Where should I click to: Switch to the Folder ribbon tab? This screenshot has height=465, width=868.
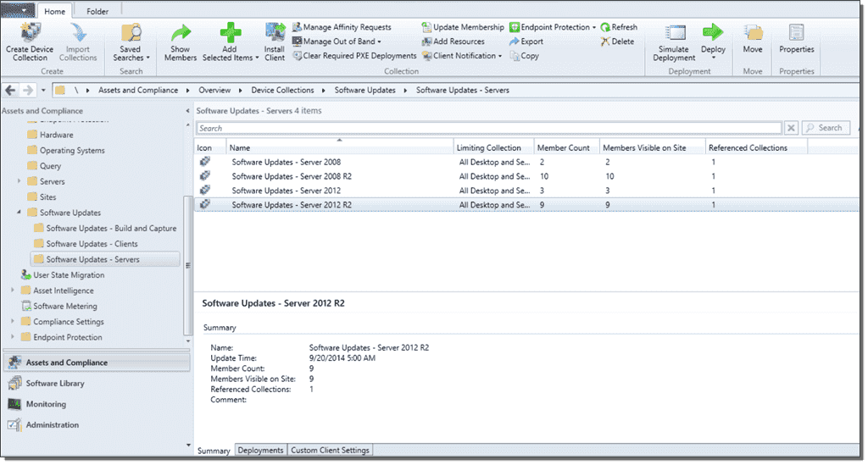tap(97, 11)
